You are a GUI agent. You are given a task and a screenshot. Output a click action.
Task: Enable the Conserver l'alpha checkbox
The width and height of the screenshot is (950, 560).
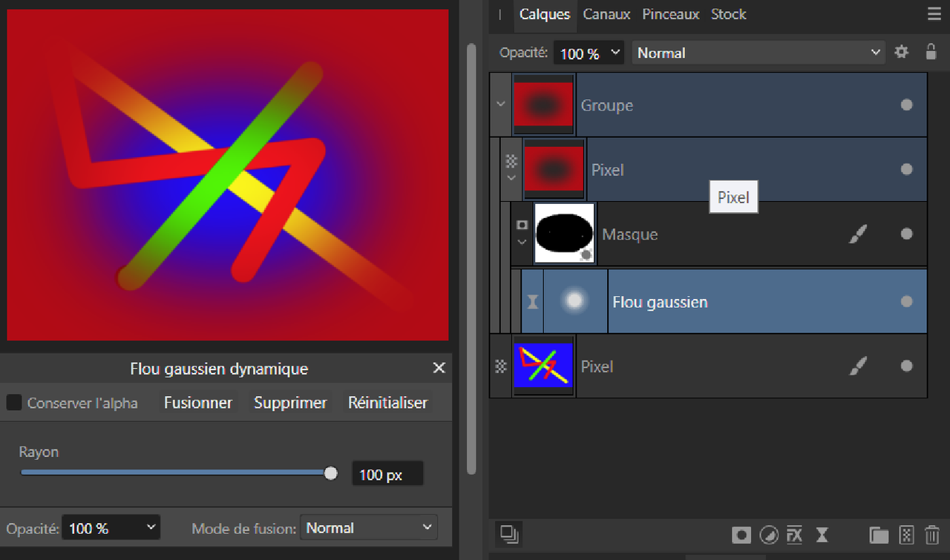(x=13, y=402)
